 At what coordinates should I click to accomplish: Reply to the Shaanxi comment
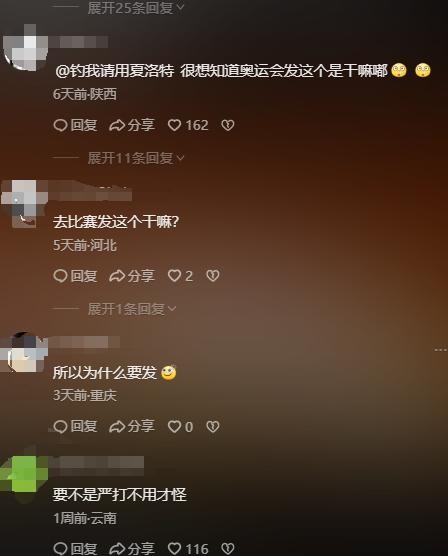click(x=75, y=125)
